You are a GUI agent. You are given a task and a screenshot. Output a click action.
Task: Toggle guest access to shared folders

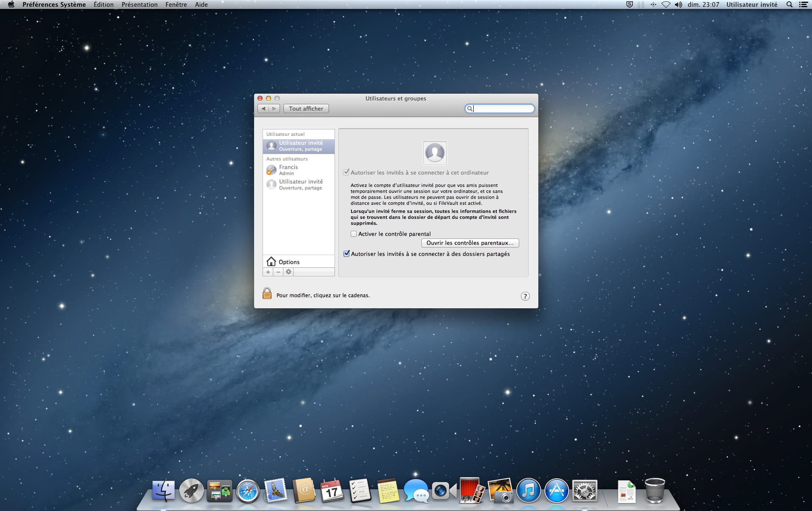tap(347, 254)
